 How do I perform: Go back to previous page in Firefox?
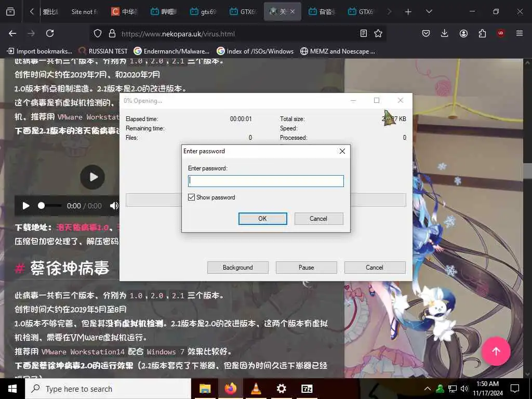[12, 33]
